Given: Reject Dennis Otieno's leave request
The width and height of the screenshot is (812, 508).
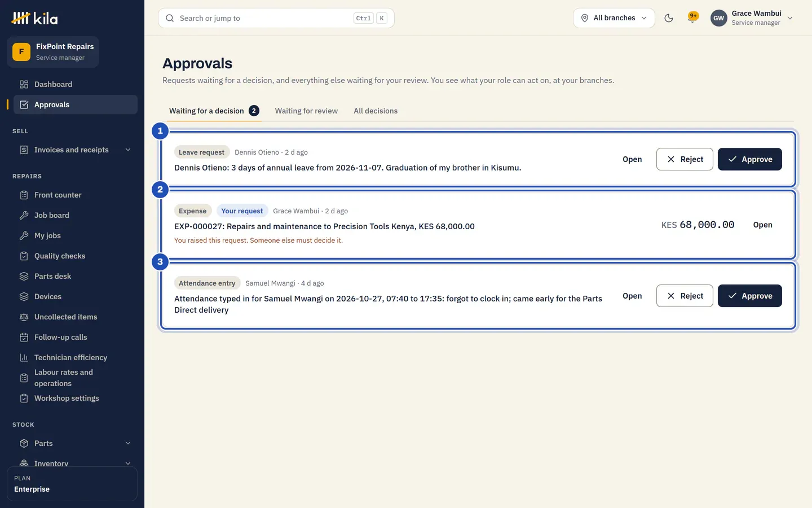Looking at the screenshot, I should [x=685, y=159].
